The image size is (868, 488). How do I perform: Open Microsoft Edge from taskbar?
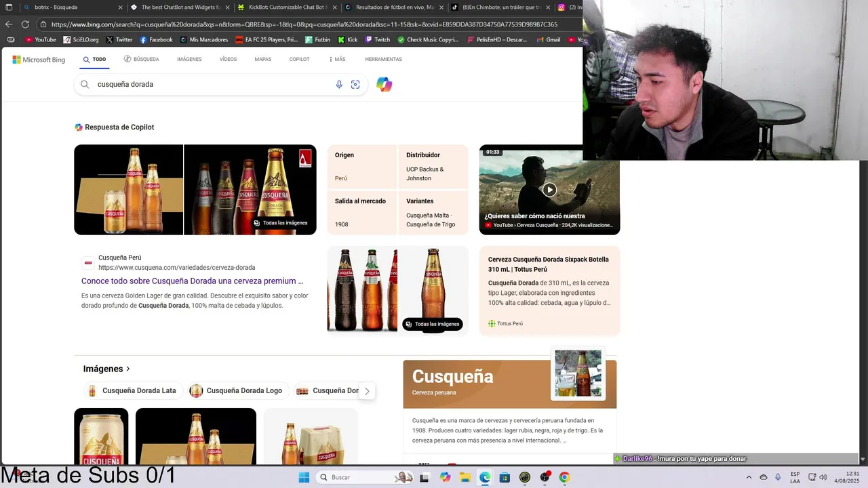[x=485, y=477]
